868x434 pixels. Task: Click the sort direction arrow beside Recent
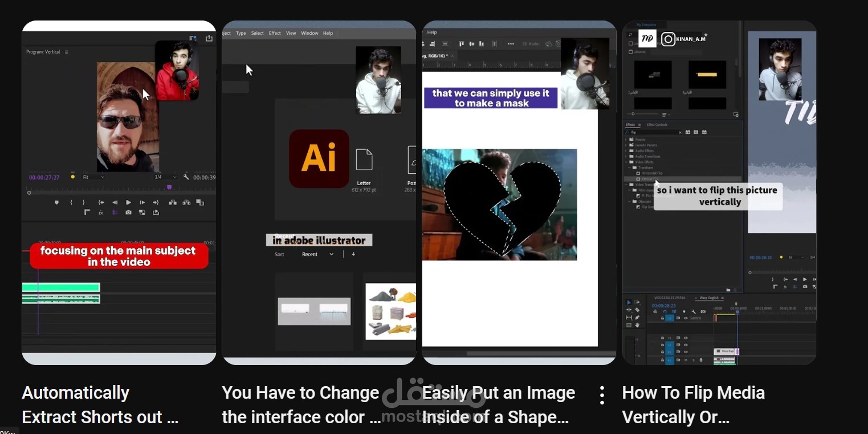point(353,254)
